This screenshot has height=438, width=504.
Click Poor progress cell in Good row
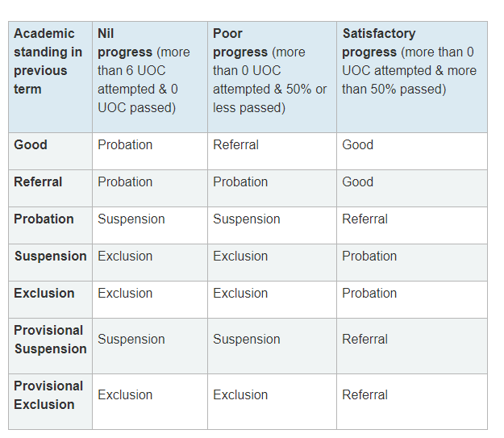pos(236,145)
